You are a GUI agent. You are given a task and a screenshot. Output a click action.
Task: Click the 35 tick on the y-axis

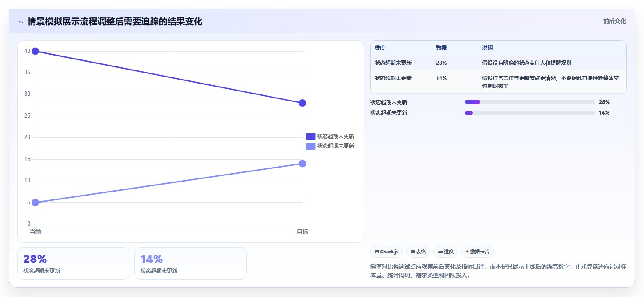27,73
